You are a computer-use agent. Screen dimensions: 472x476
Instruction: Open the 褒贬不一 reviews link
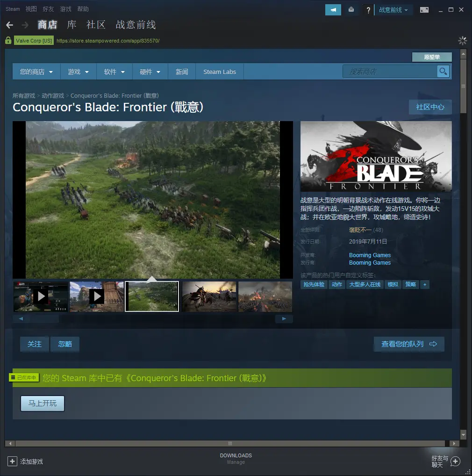pos(360,230)
